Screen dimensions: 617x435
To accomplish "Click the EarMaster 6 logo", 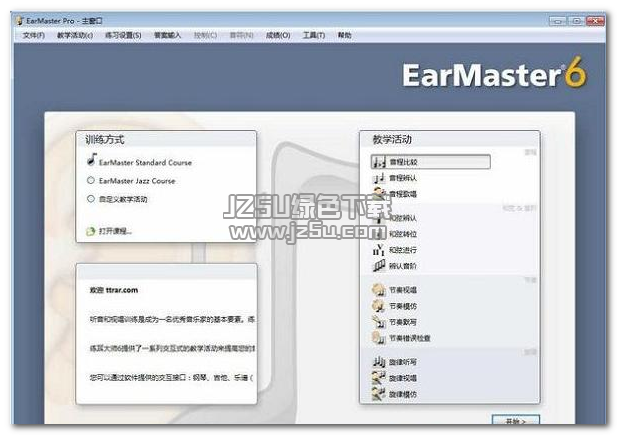I will pyautogui.click(x=495, y=73).
